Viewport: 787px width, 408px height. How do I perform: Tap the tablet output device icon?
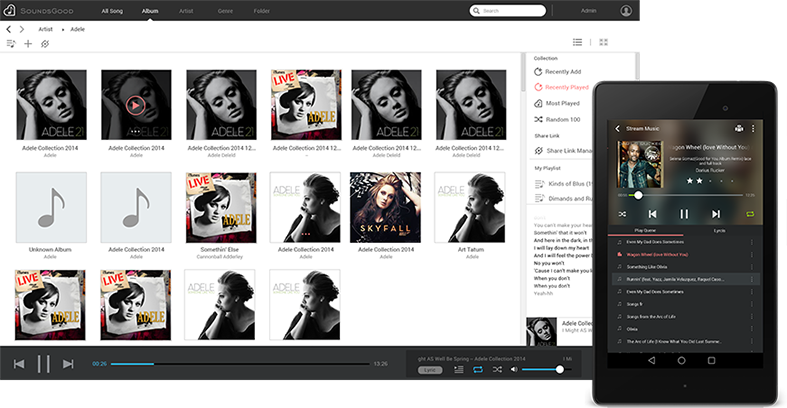739,128
